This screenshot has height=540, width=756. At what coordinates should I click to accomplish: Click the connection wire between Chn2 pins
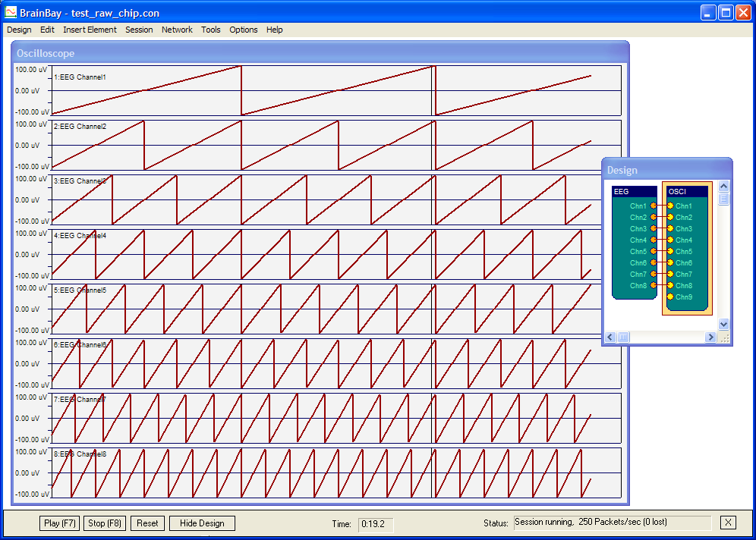click(661, 217)
